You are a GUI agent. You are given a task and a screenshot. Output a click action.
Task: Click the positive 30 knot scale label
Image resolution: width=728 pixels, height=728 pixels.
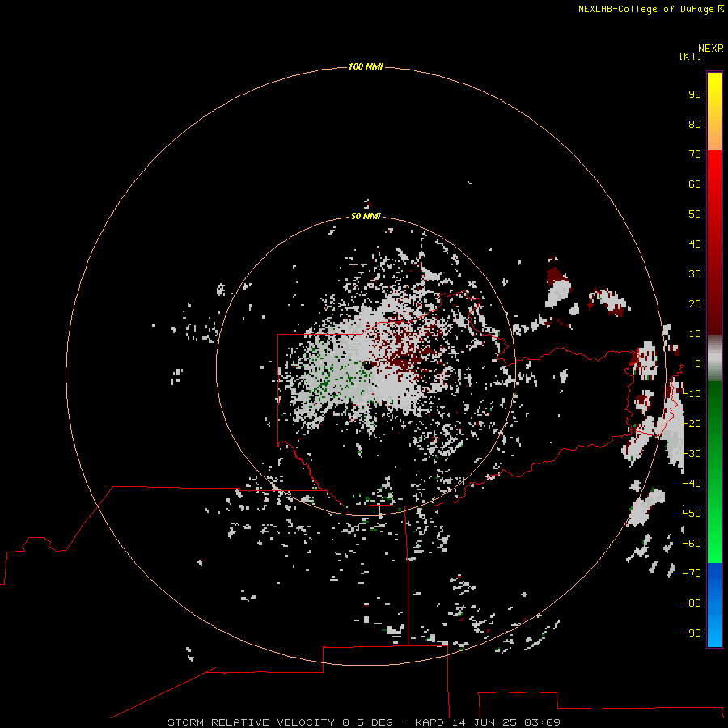[x=695, y=274]
